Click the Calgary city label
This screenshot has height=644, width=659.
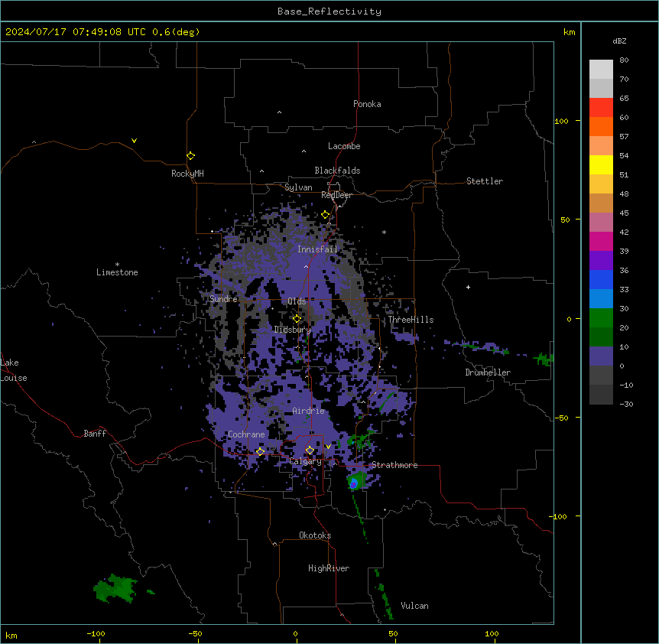pyautogui.click(x=306, y=461)
